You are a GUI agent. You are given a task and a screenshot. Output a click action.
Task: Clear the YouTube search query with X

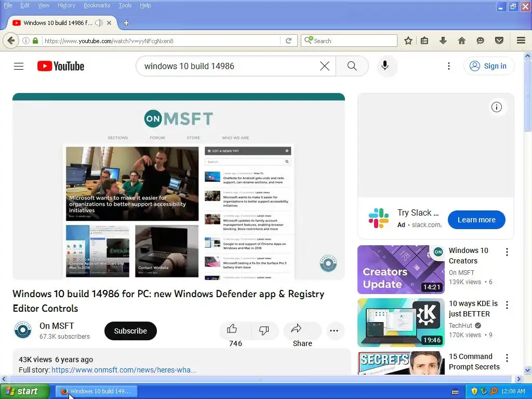325,66
